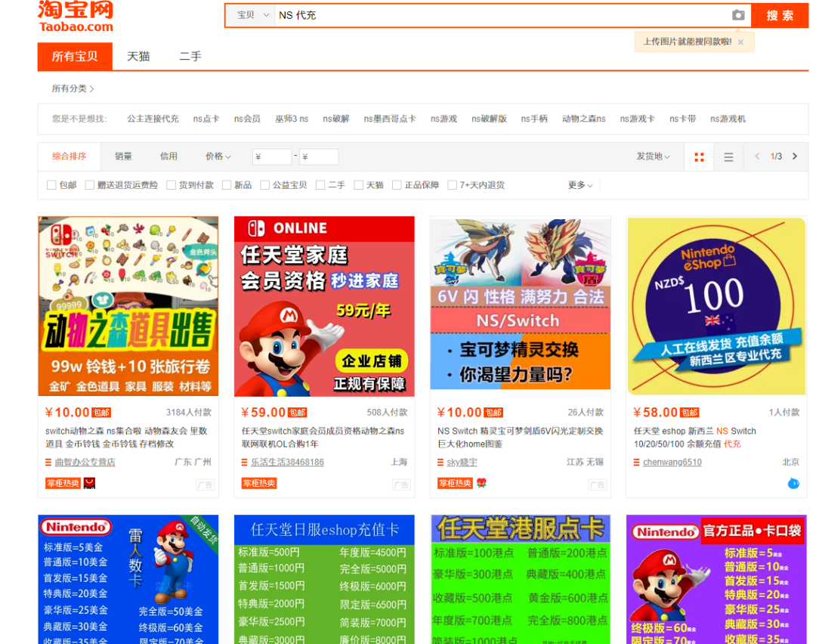Open the 宝可梦精灵交换 product thumbnail
816x644 pixels.
(x=521, y=303)
